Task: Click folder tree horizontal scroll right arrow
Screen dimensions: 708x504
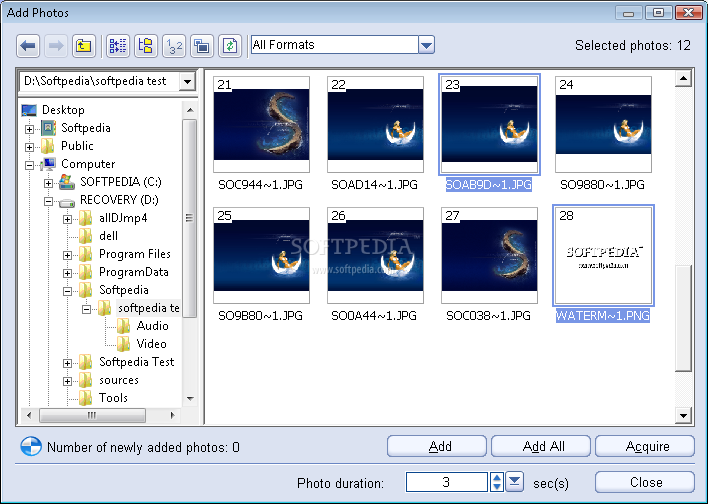Action: point(172,415)
